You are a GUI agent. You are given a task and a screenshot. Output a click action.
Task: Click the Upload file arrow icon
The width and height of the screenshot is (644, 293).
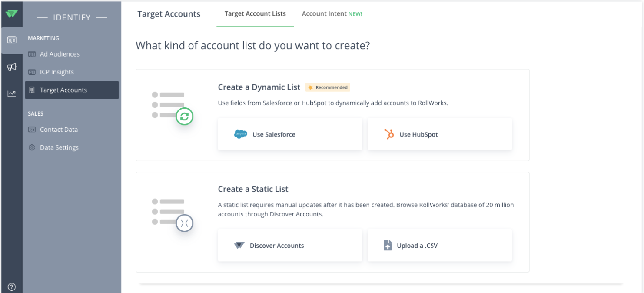pyautogui.click(x=388, y=246)
